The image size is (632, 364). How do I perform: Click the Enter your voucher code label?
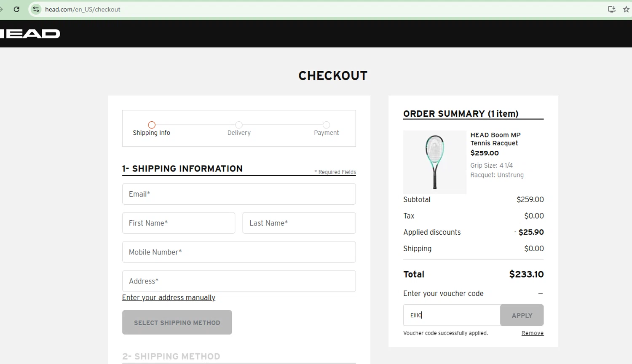coord(443,294)
